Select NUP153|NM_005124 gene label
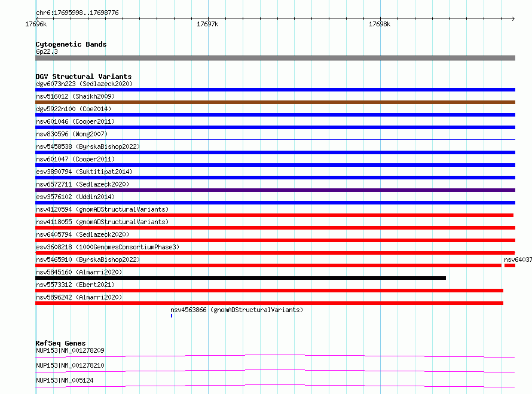 coord(65,380)
